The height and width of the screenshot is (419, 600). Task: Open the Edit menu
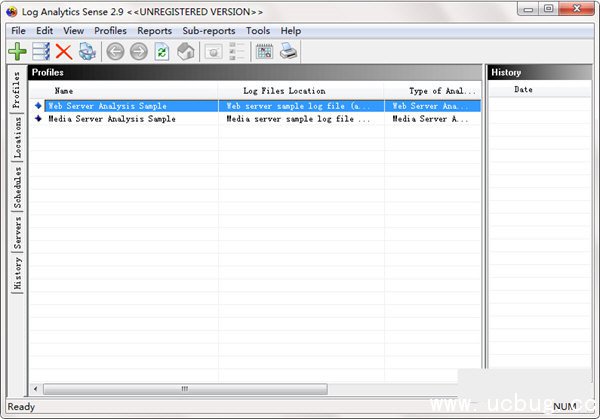[44, 31]
